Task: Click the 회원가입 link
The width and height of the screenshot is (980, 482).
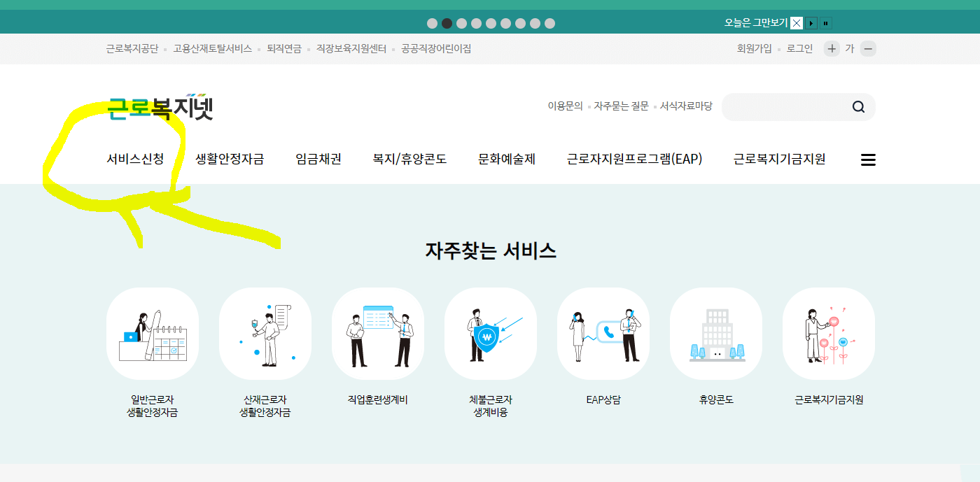Action: pyautogui.click(x=755, y=49)
